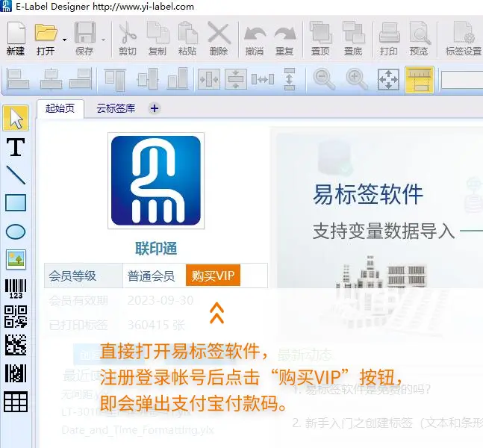Click the 联印通 logo thumbnail
Image resolution: width=483 pixels, height=448 pixels.
156,181
